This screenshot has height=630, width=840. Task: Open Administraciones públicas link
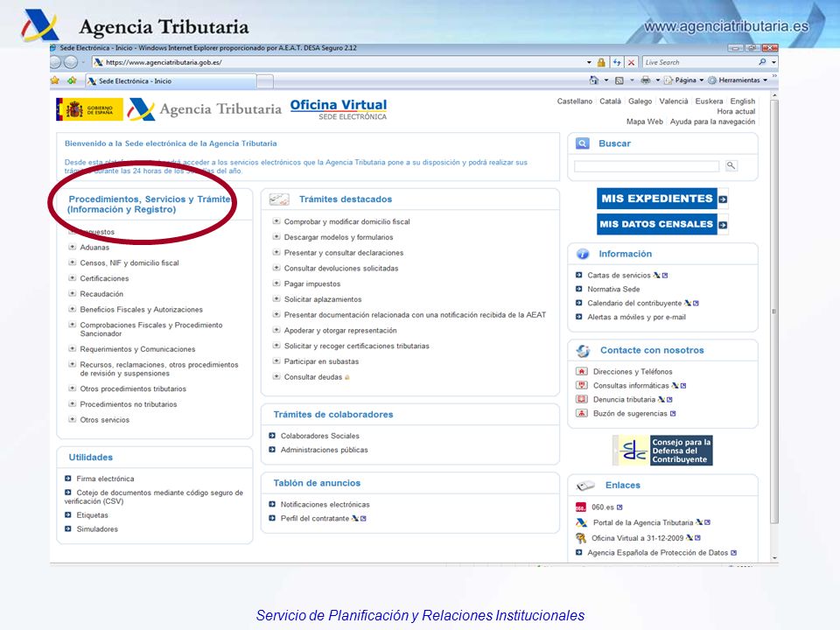[x=324, y=450]
